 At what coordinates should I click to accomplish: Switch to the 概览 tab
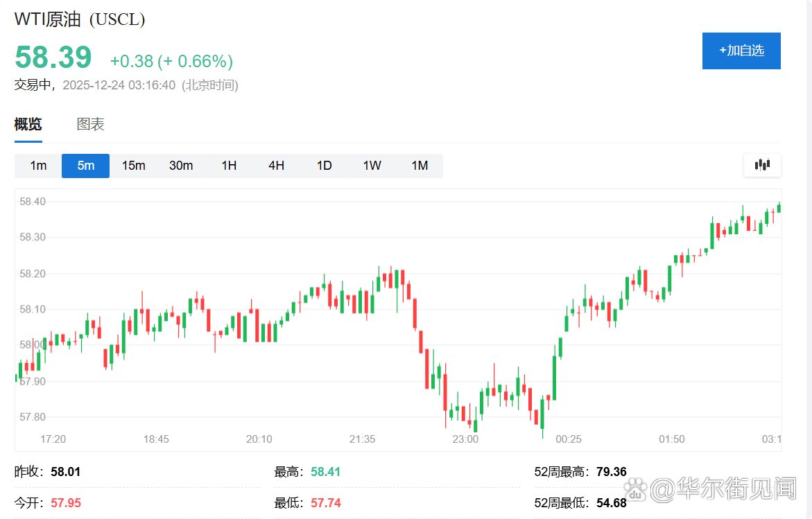click(x=28, y=125)
